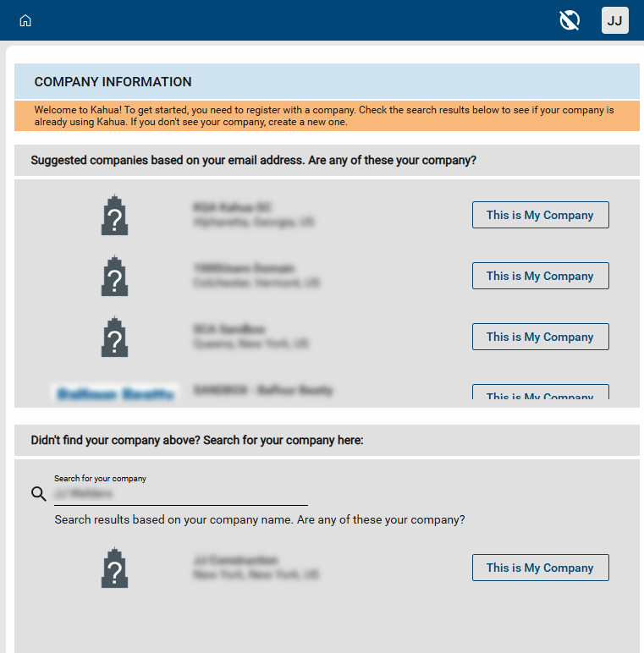
Task: Click building icon for Alpharetta, Georgia company
Action: coord(114,215)
